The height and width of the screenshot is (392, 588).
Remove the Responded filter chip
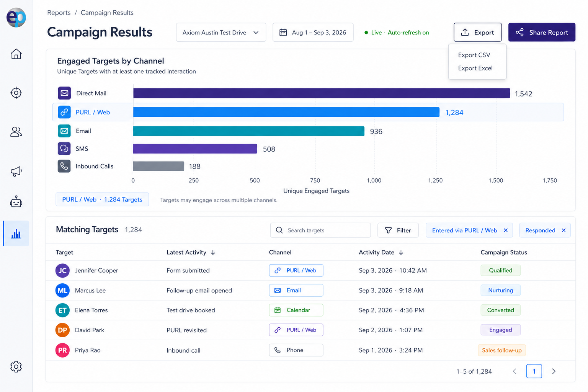pos(563,230)
